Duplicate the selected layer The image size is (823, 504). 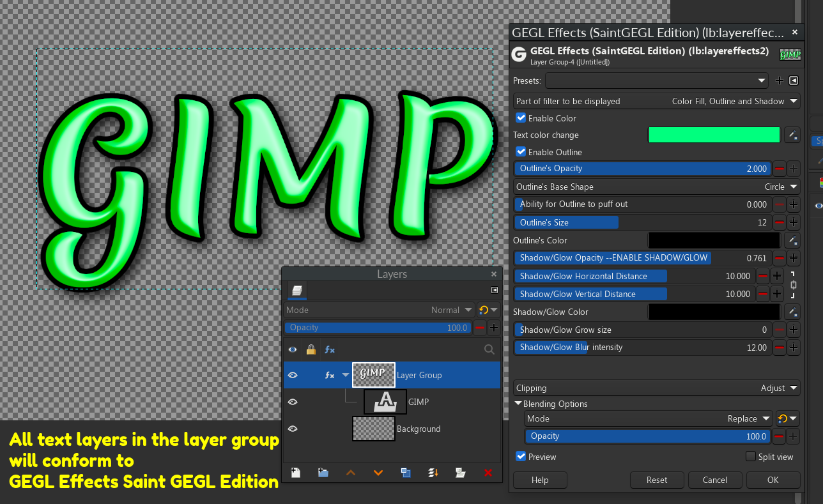click(x=405, y=473)
